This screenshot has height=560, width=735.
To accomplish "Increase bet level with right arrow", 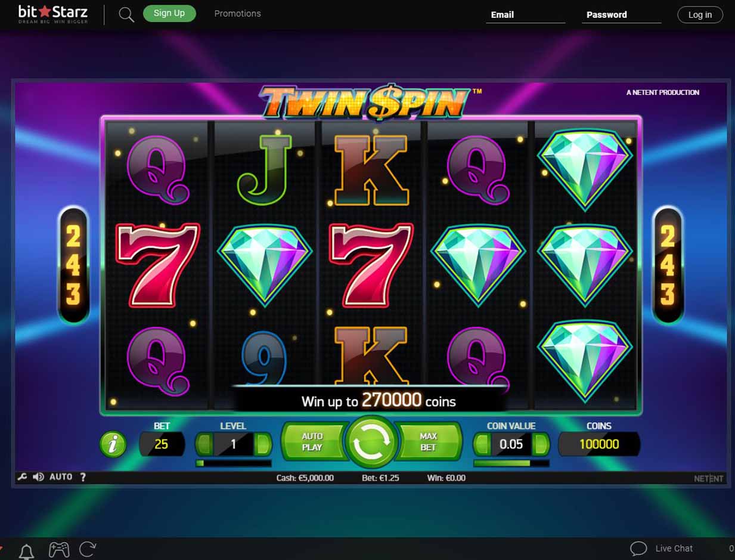I will [262, 444].
